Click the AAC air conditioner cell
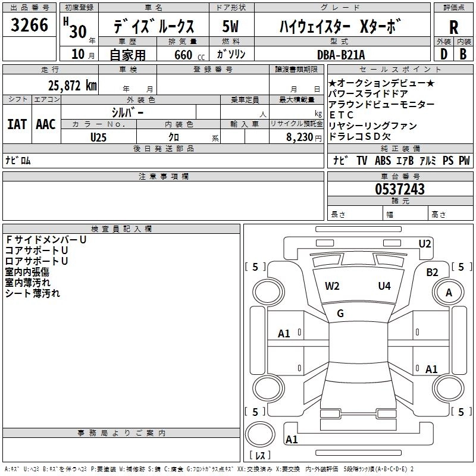The image size is (476, 476). click(45, 124)
